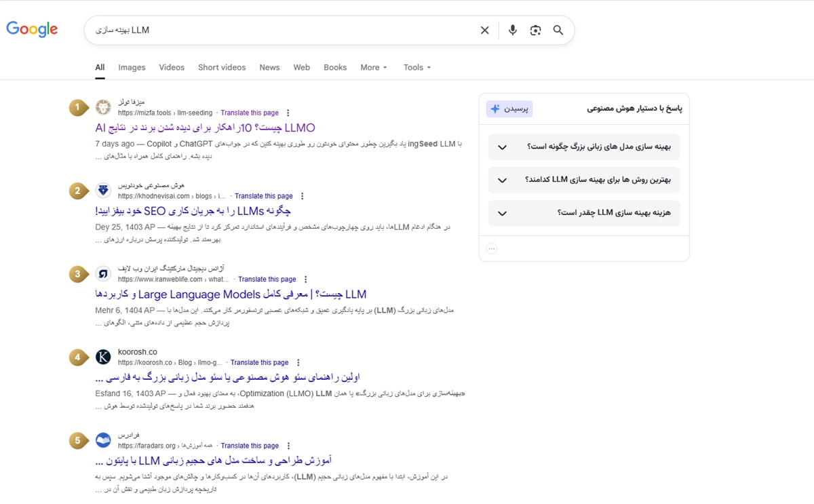Click the magnifying glass search icon
Screen dimensions: 814x504
point(558,30)
